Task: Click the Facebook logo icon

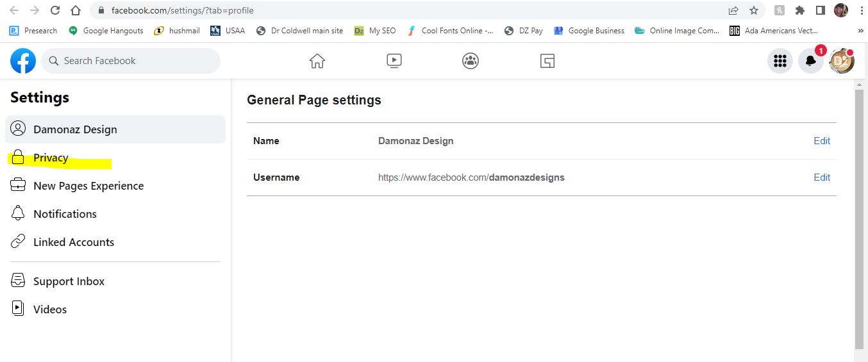Action: click(x=23, y=61)
